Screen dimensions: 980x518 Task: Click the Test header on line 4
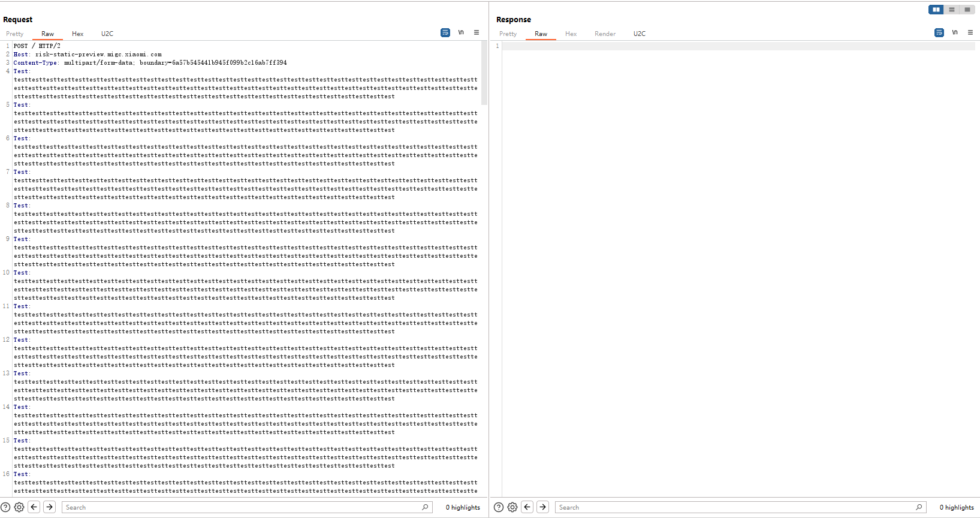22,71
